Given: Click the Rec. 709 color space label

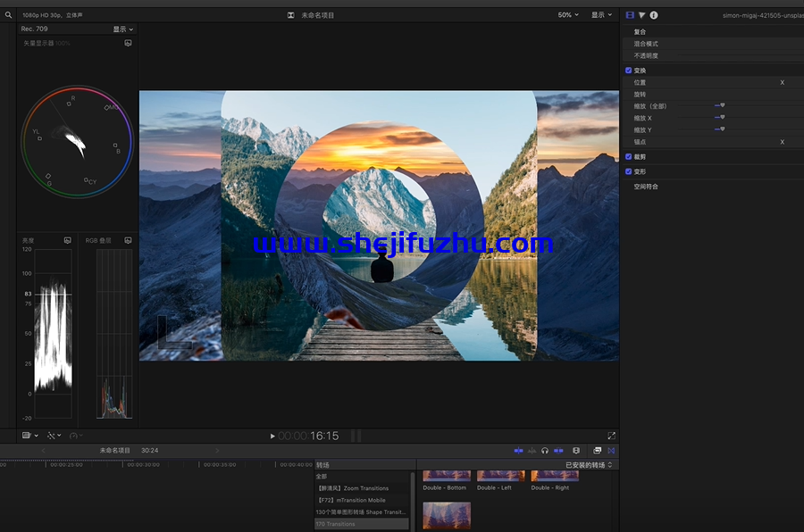Looking at the screenshot, I should tap(34, 29).
